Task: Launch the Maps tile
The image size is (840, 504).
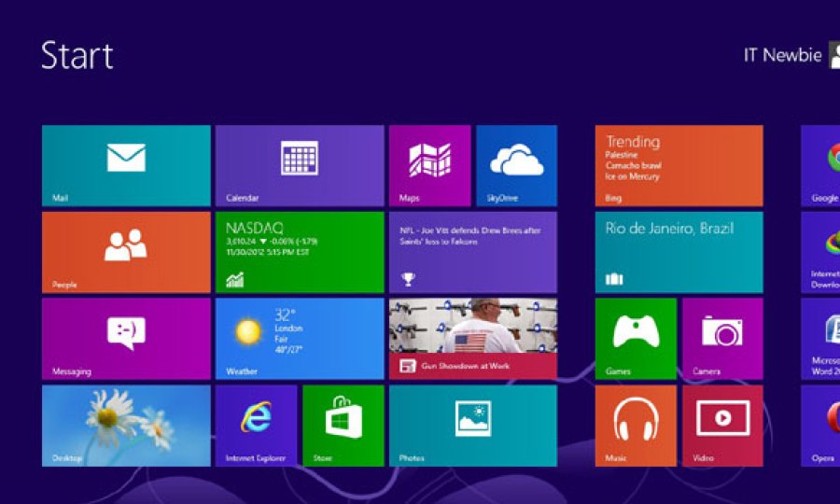Action: click(429, 165)
